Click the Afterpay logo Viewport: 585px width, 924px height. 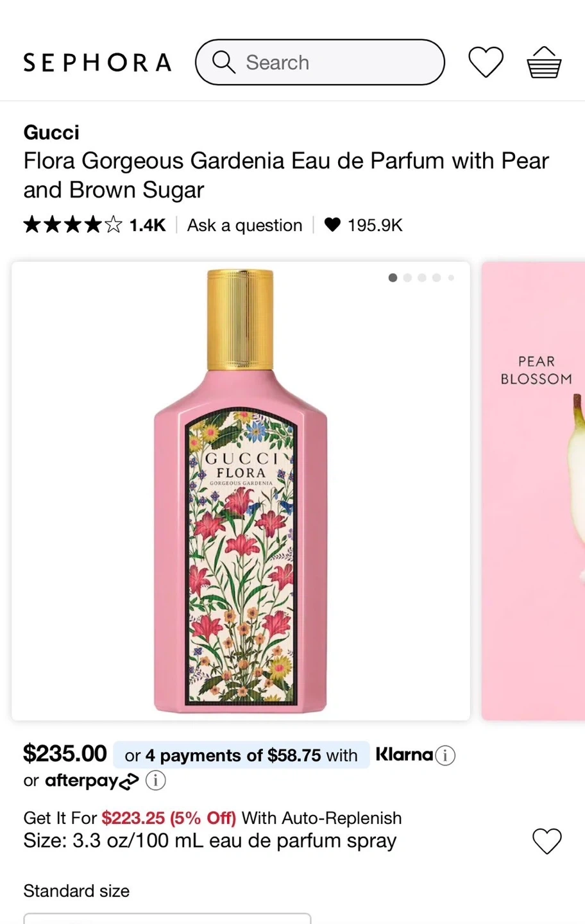click(91, 781)
